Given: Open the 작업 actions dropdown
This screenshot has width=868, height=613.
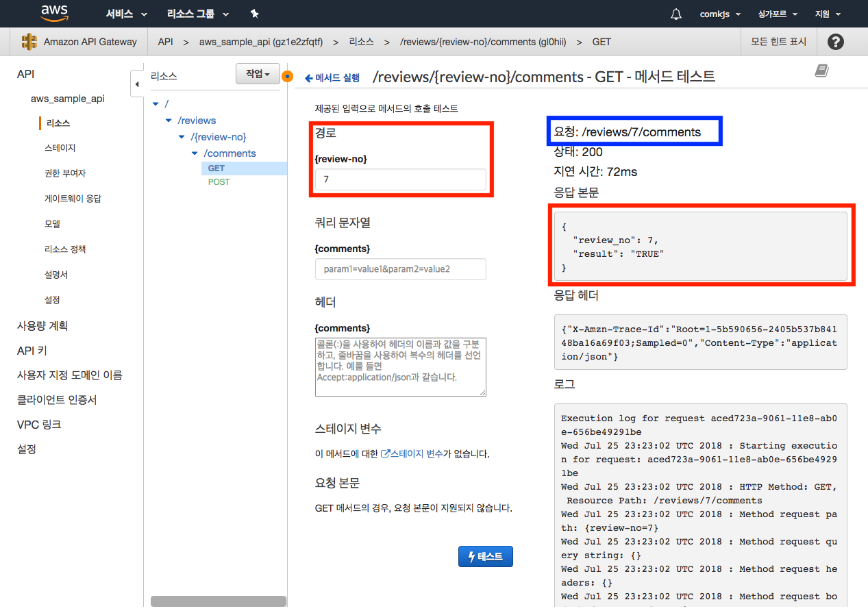Looking at the screenshot, I should pos(258,74).
